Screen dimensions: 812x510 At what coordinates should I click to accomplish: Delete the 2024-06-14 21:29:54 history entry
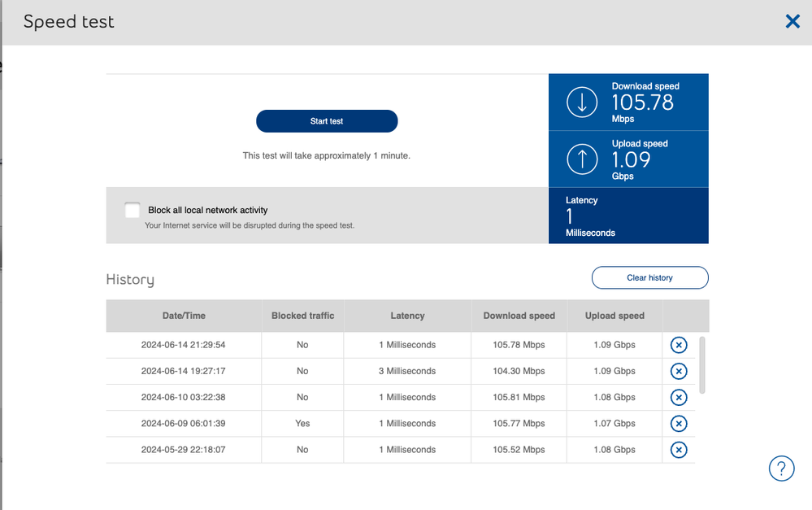[x=678, y=345]
